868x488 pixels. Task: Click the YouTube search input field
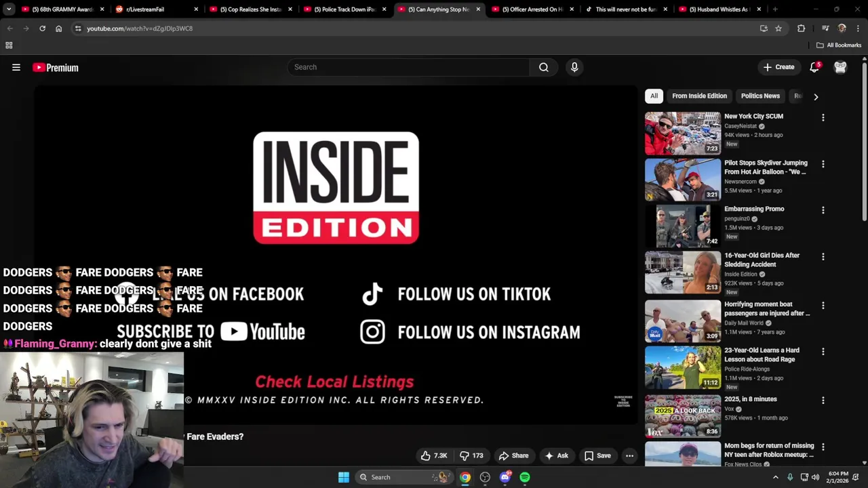coord(408,67)
